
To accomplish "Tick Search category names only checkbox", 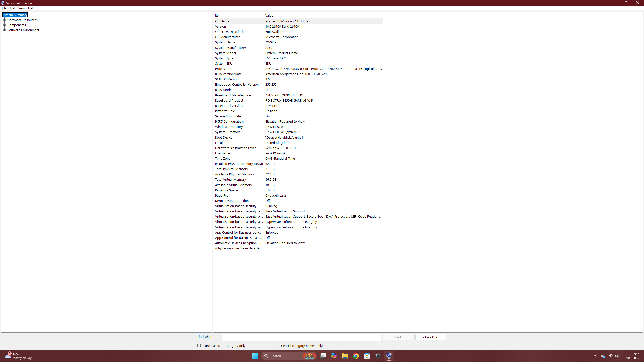I will tap(279, 346).
